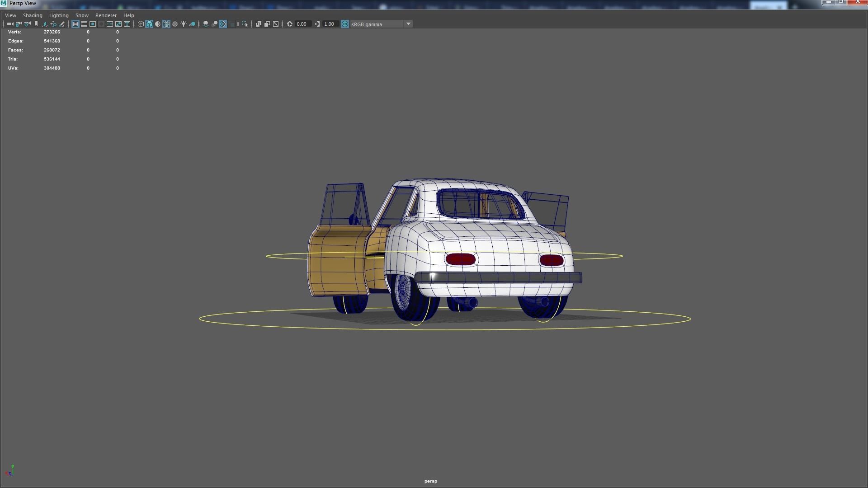
Task: Click the right red tail light
Action: point(552,260)
